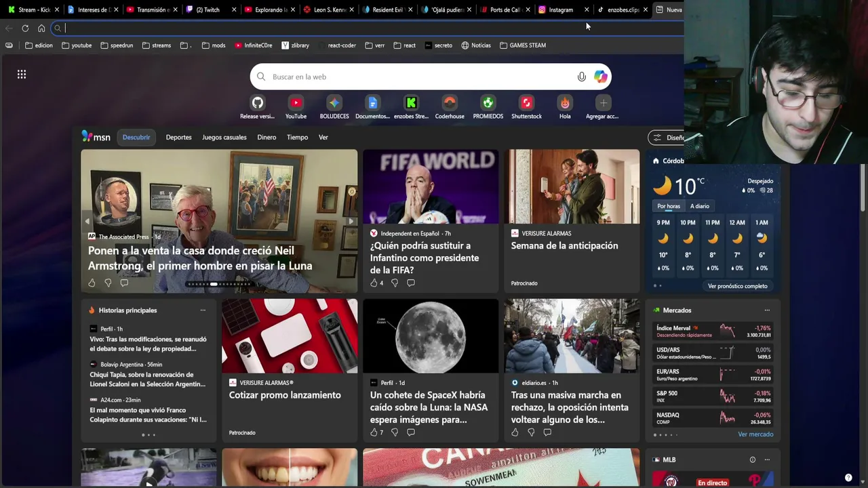Image resolution: width=868 pixels, height=488 pixels.
Task: Open the GAMES STEAM bookmarks folder
Action: click(523, 45)
